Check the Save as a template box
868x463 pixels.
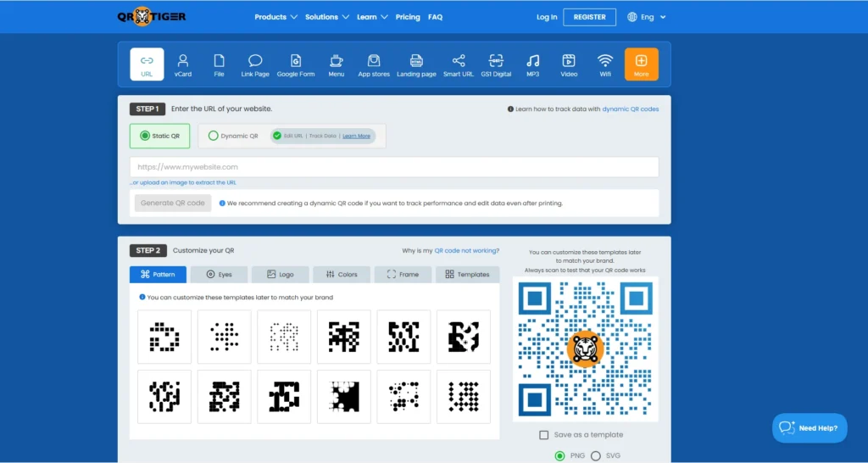click(544, 435)
